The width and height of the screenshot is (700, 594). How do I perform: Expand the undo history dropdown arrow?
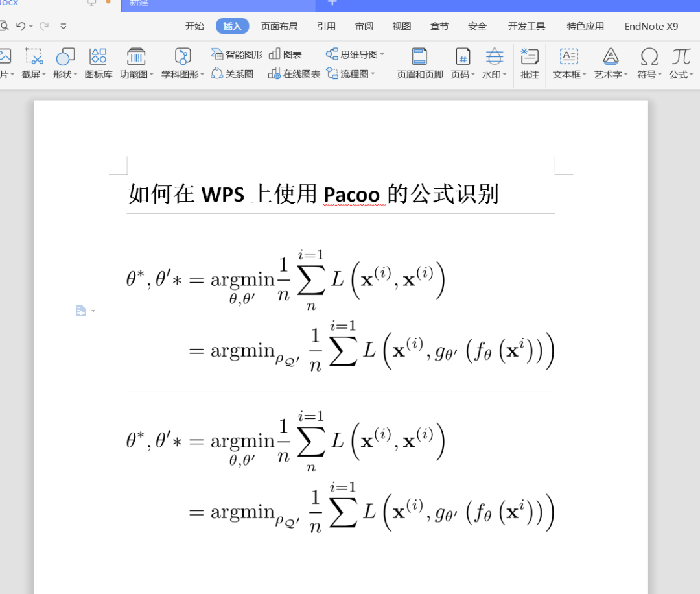tap(31, 27)
